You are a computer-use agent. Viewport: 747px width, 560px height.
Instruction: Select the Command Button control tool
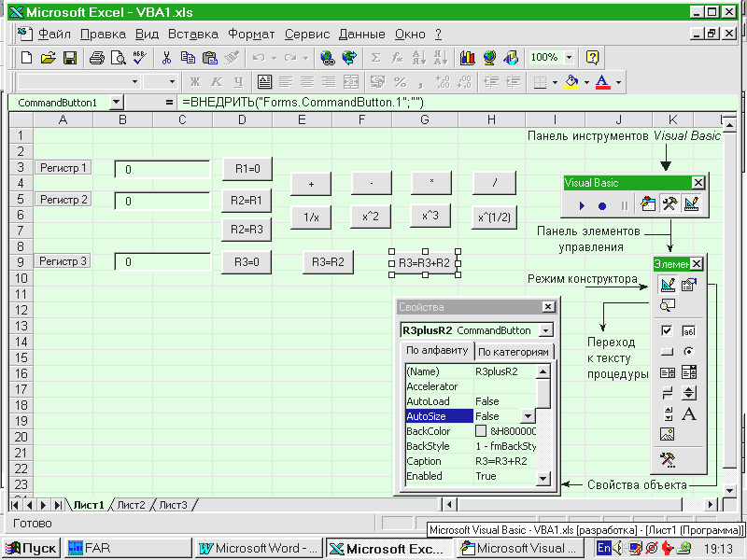point(667,352)
